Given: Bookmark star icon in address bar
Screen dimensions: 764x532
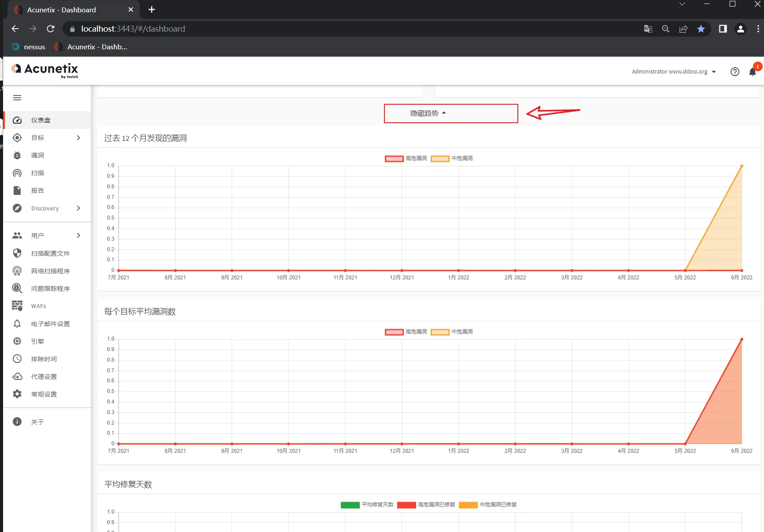Looking at the screenshot, I should 701,29.
